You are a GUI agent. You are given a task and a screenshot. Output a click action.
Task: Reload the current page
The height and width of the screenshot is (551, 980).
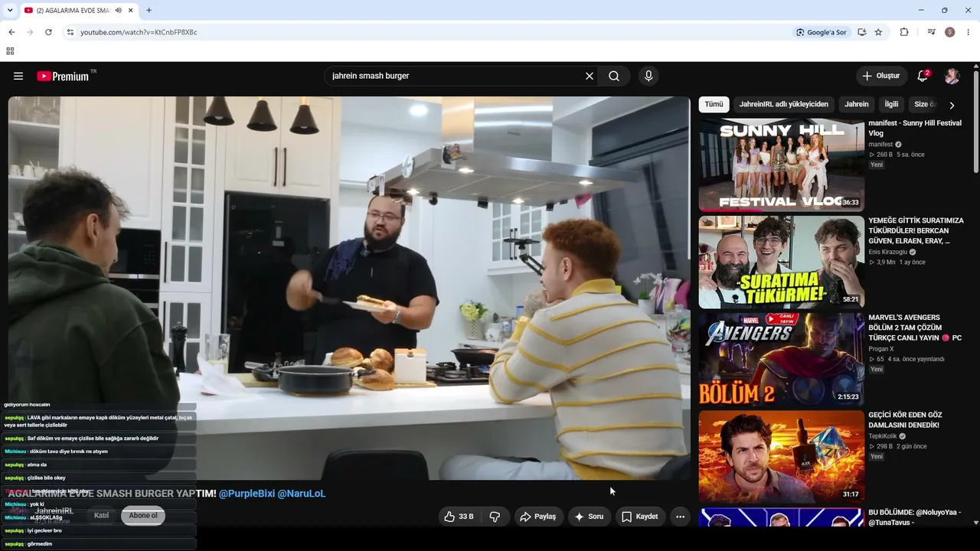[48, 32]
